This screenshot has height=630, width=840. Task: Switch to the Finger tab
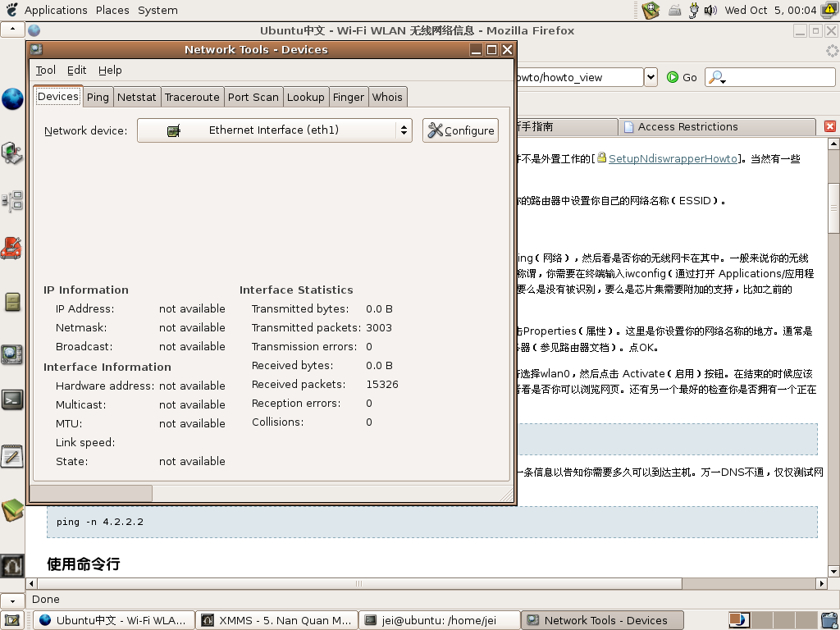point(348,97)
